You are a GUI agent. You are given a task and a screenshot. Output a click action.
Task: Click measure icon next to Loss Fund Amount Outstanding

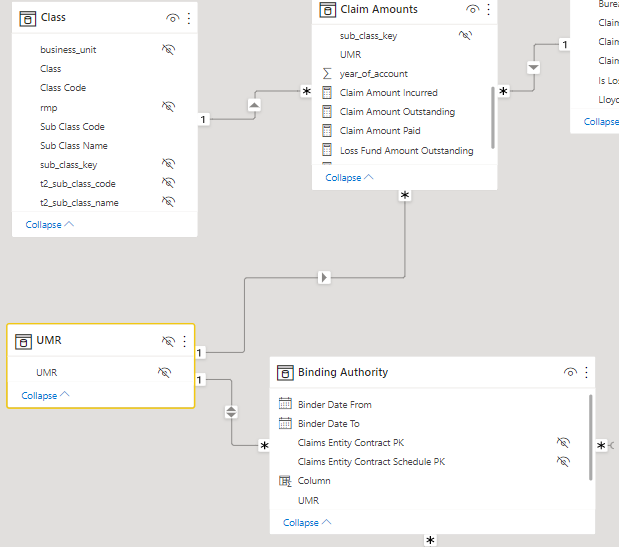(327, 150)
